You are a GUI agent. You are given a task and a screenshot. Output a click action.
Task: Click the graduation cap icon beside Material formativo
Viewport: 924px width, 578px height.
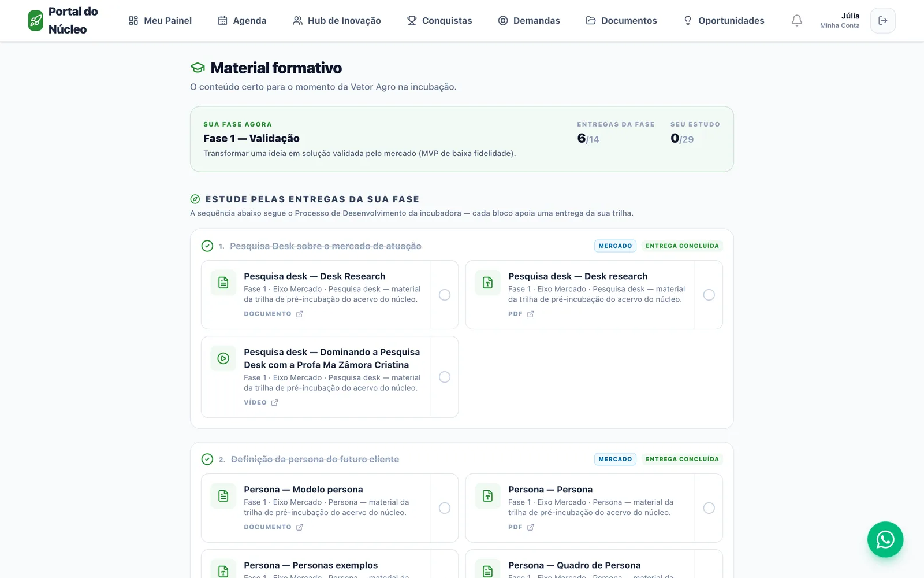click(x=198, y=68)
